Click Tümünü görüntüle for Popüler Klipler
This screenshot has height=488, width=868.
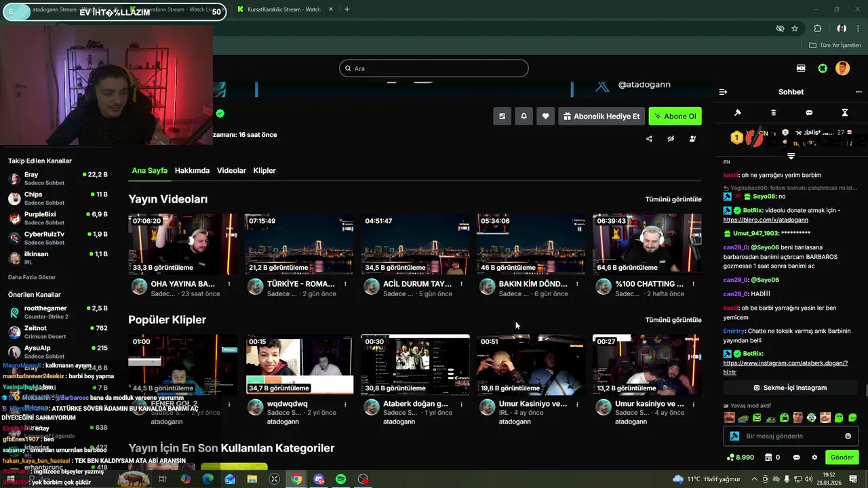[x=673, y=320]
